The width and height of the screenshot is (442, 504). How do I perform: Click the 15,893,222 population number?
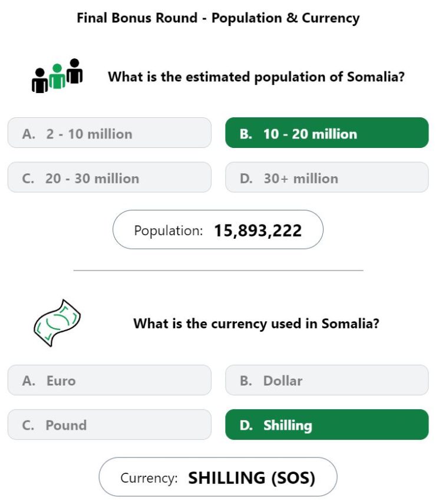(258, 230)
